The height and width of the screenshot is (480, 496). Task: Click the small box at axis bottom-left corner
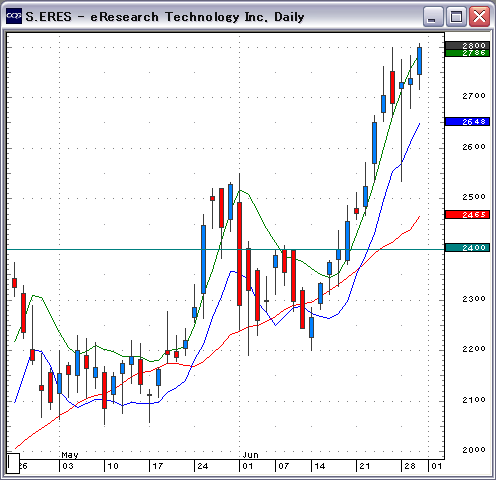tap(13, 463)
